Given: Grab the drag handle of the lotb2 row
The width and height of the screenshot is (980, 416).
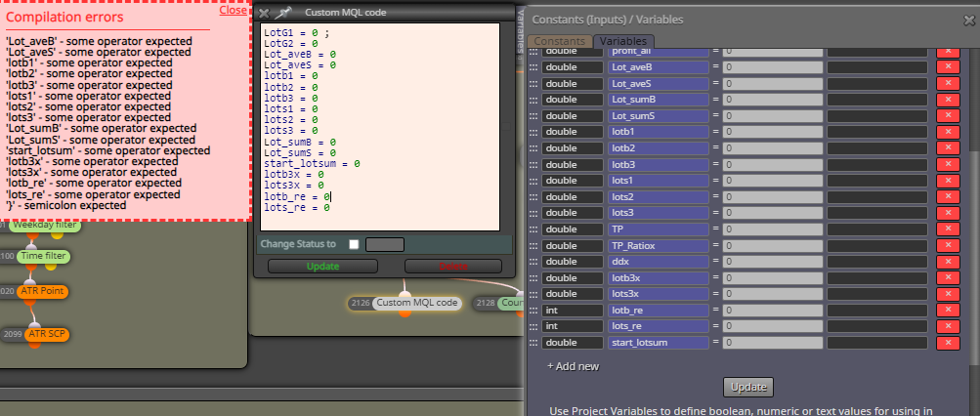Looking at the screenshot, I should tap(533, 148).
